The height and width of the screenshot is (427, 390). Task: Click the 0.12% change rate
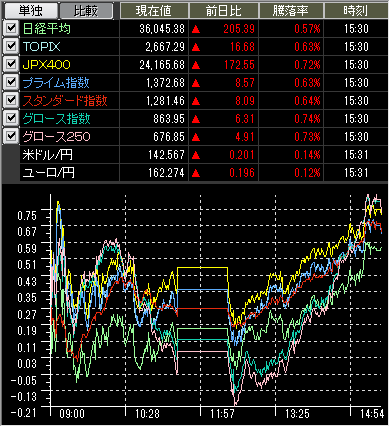[307, 173]
